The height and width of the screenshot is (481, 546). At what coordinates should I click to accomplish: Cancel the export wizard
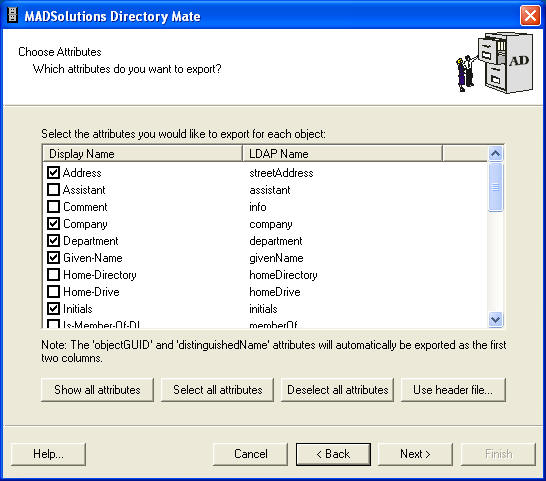click(250, 454)
